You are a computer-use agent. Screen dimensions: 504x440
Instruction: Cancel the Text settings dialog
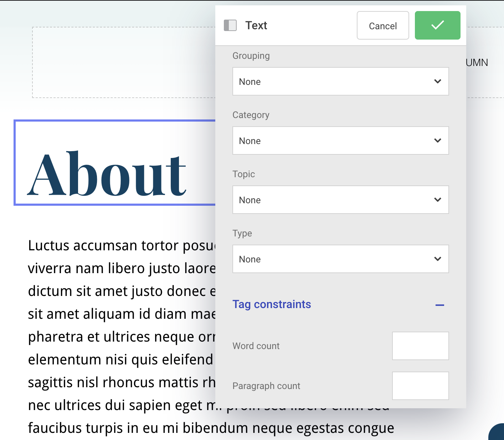pos(383,25)
